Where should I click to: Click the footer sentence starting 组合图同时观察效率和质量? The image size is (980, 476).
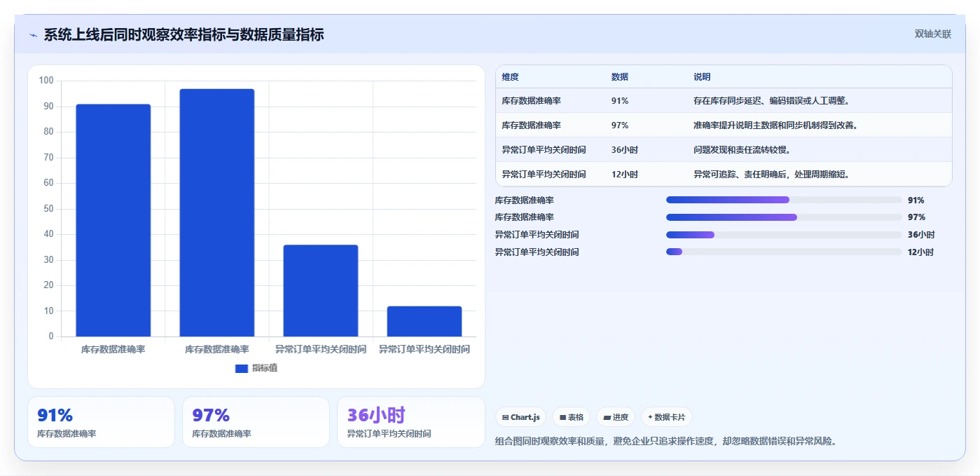(666, 441)
